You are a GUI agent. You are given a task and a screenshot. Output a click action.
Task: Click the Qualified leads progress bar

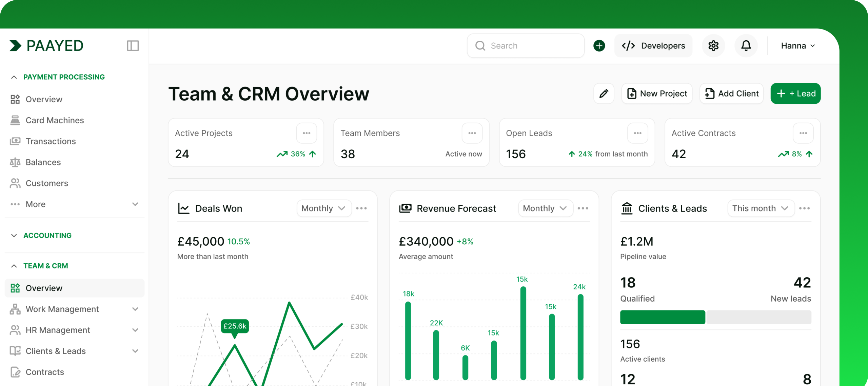coord(663,317)
